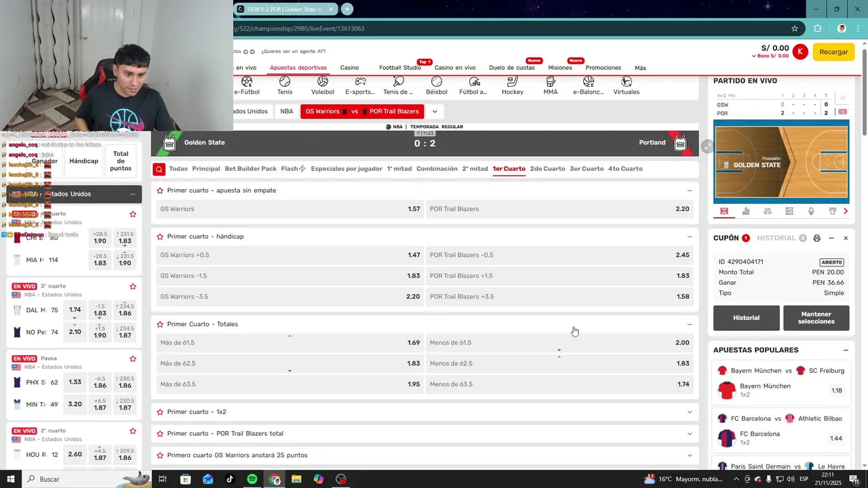Collapse the Primer Cuarto Totales section
868x488 pixels.
pyautogui.click(x=690, y=324)
